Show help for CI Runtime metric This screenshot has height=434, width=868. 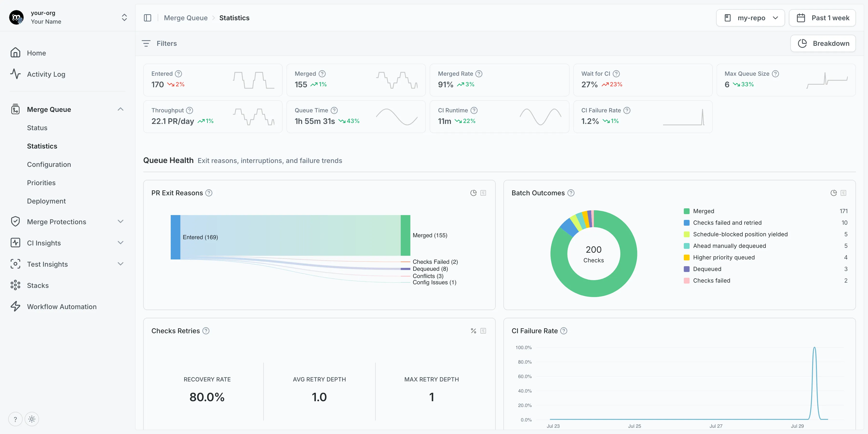474,110
